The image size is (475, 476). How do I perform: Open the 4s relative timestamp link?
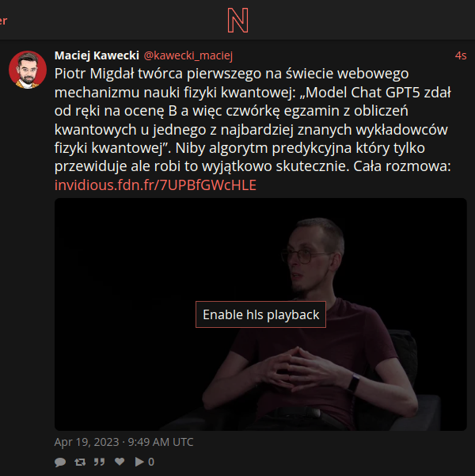pyautogui.click(x=461, y=56)
